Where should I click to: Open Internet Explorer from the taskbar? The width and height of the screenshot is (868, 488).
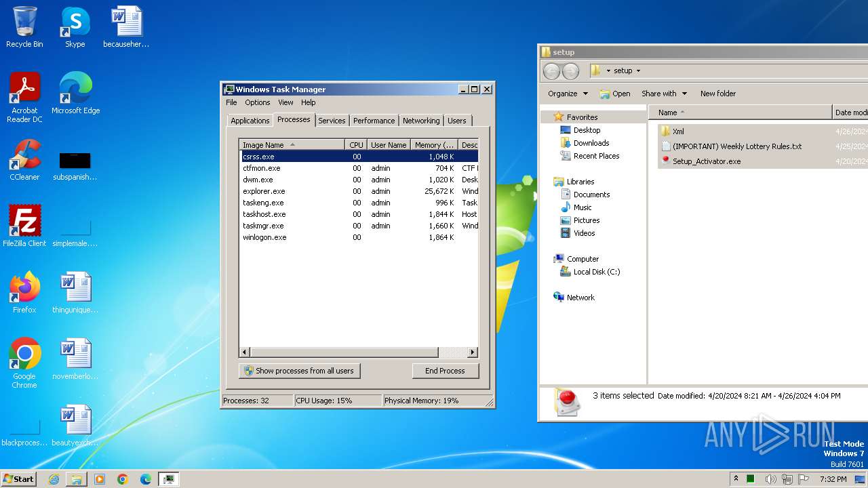tap(54, 479)
